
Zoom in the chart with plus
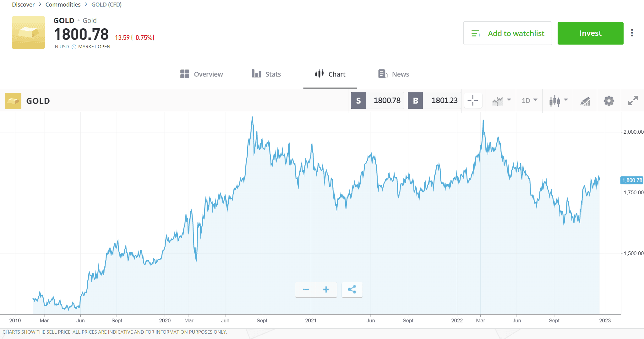click(326, 289)
